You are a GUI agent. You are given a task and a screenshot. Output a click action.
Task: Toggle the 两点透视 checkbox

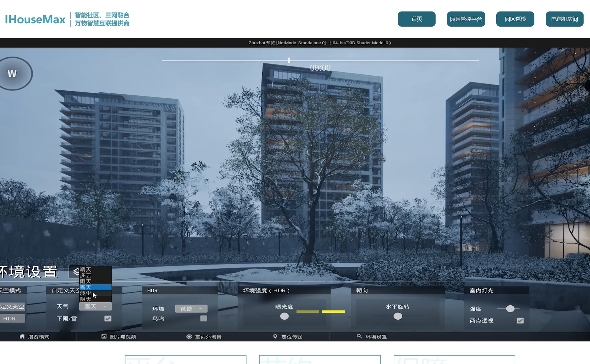coord(520,321)
